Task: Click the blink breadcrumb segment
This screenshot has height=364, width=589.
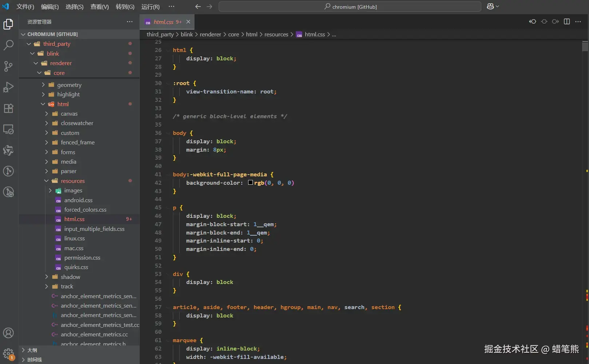Action: 187,35
